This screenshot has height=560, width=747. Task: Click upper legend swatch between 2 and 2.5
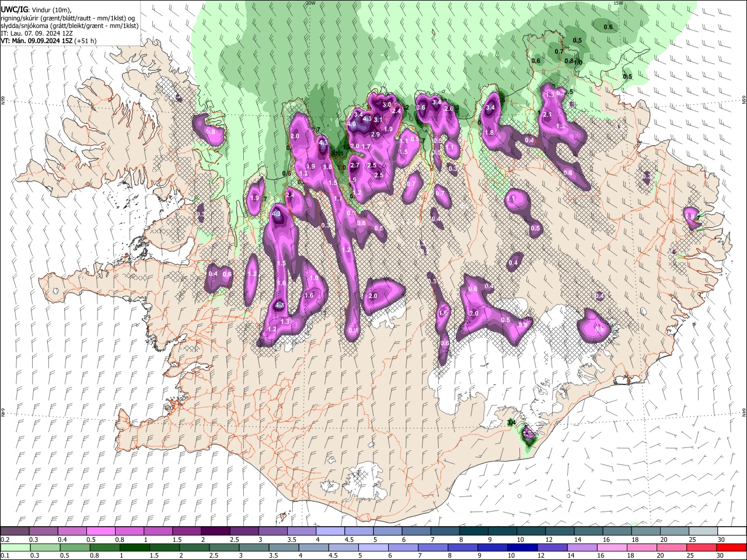click(x=215, y=531)
